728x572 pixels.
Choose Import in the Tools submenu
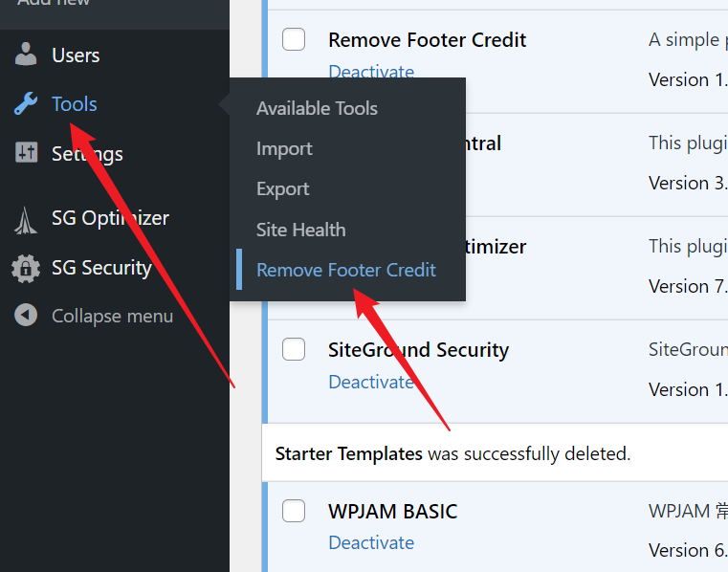pos(284,149)
